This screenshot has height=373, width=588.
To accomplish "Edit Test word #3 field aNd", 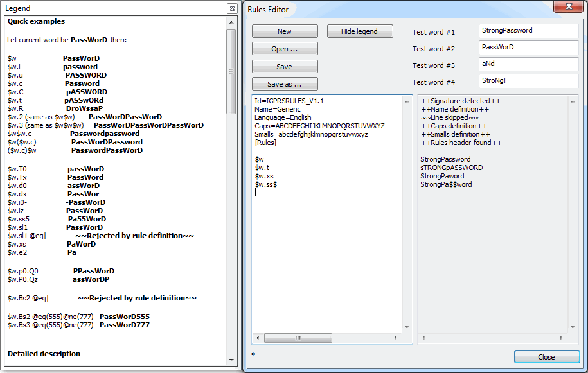I will [528, 64].
